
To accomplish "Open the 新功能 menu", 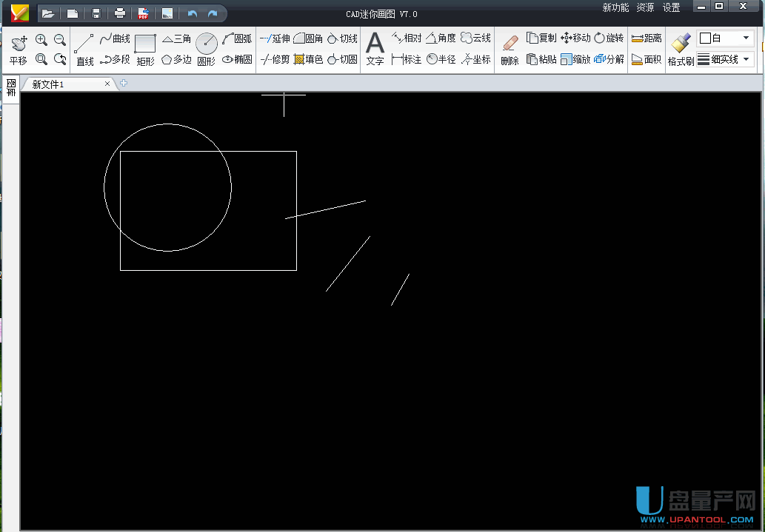I will pos(615,7).
